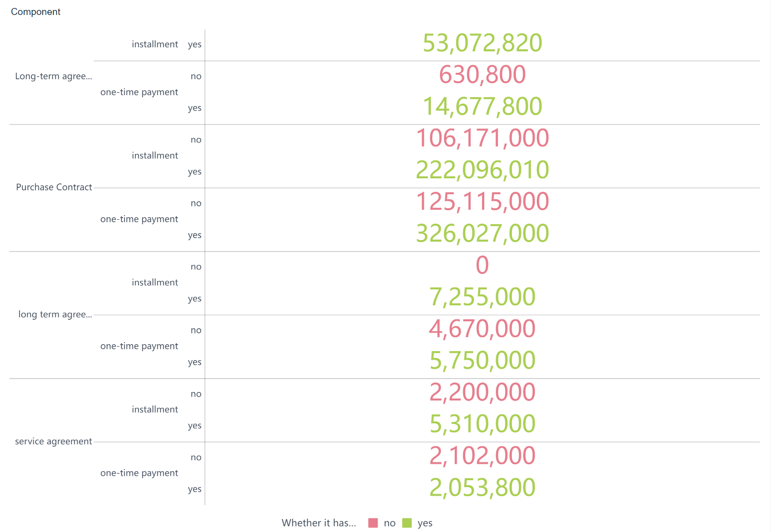The height and width of the screenshot is (532, 771).
Task: Select the "Component" chart title
Action: click(x=36, y=12)
